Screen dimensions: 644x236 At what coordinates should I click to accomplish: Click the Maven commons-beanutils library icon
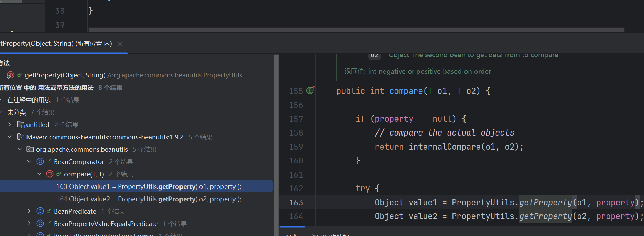(x=21, y=137)
